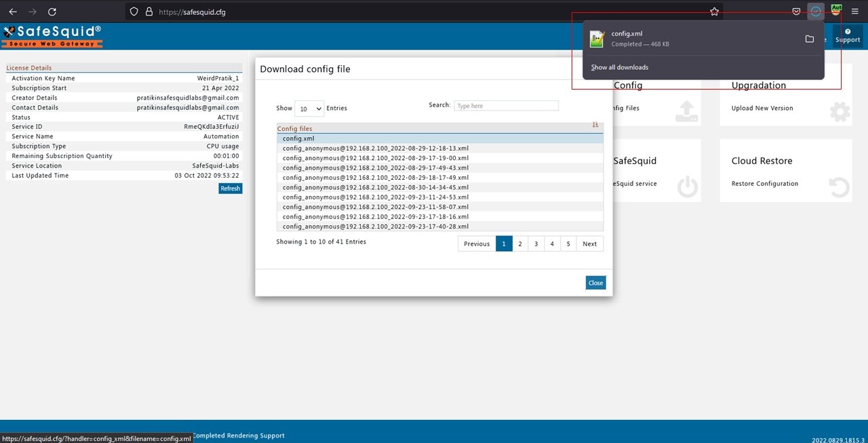Open the Support help menu

[848, 36]
